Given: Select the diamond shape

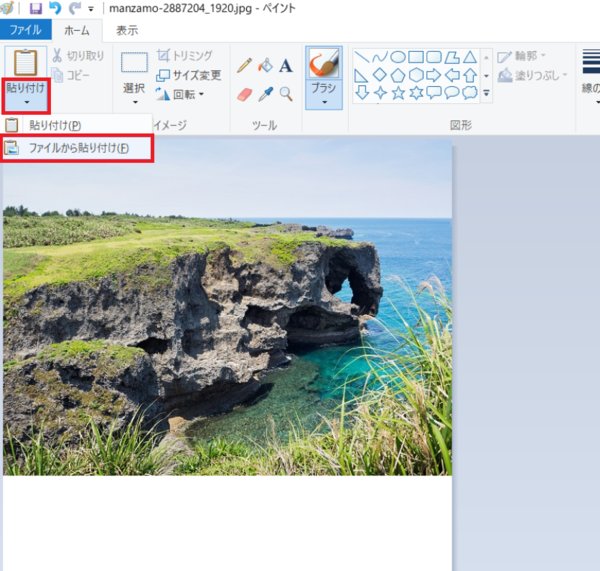Looking at the screenshot, I should click(x=380, y=75).
